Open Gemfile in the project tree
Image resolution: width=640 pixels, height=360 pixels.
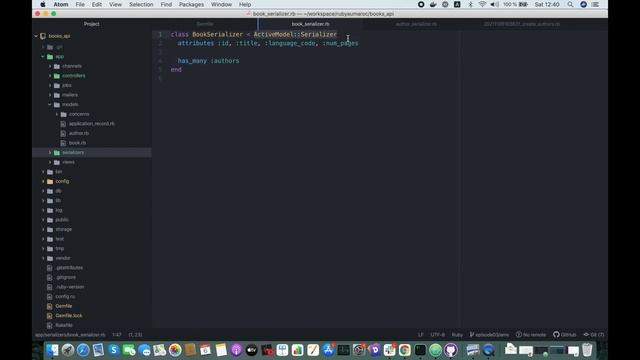[64, 306]
